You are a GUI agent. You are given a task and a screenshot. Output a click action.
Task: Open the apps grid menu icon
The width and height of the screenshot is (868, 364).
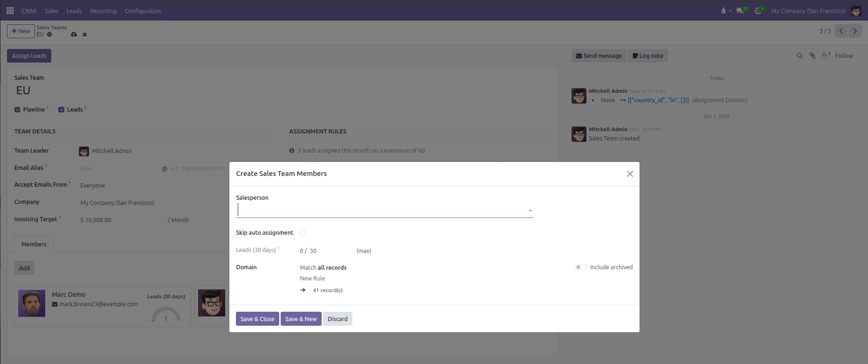click(10, 10)
